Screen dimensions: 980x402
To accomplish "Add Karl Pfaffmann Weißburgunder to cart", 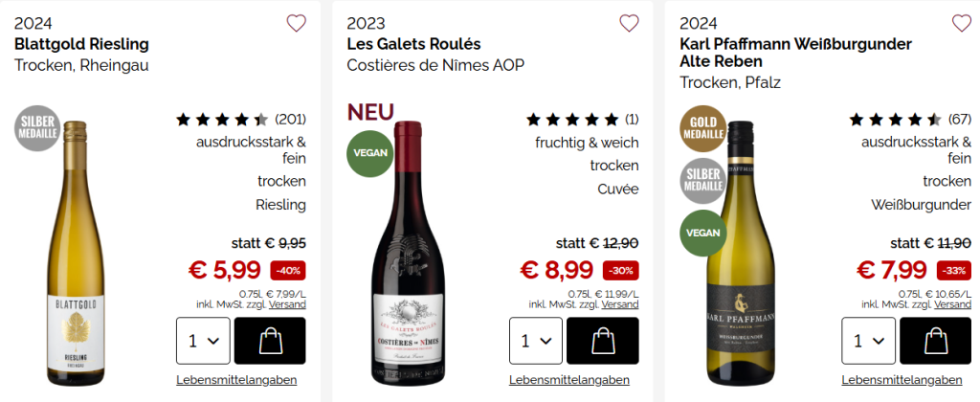I will 934,341.
